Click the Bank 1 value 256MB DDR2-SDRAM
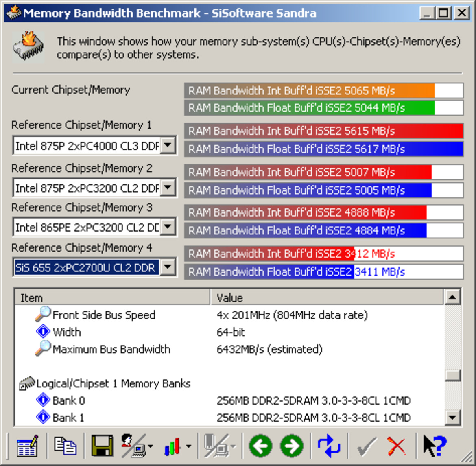The width and height of the screenshot is (476, 466). [x=314, y=418]
